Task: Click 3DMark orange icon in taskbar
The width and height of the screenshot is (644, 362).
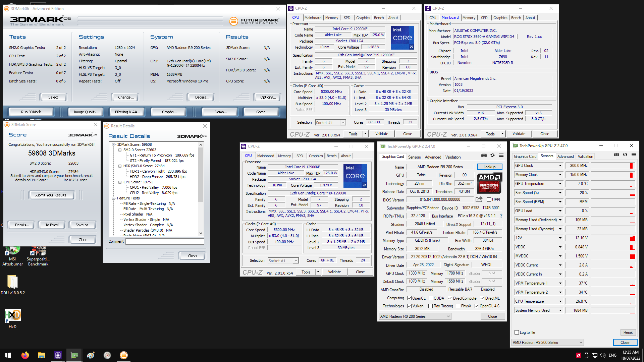Action: [x=123, y=355]
